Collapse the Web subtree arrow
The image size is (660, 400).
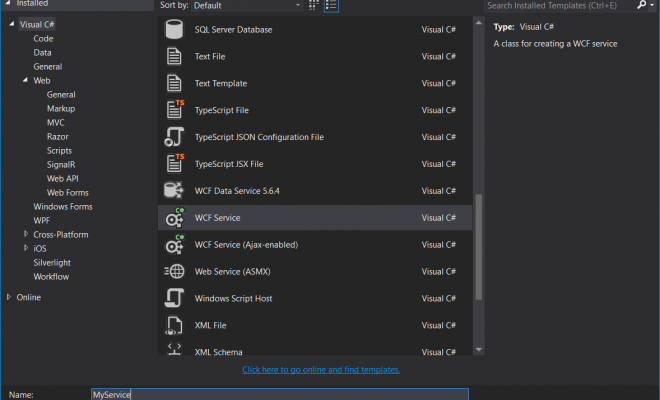pyautogui.click(x=25, y=80)
